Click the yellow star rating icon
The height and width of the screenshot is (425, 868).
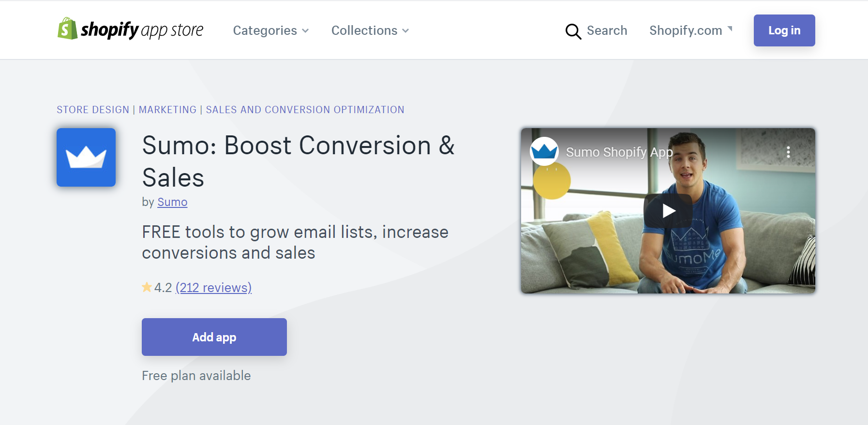pos(147,288)
